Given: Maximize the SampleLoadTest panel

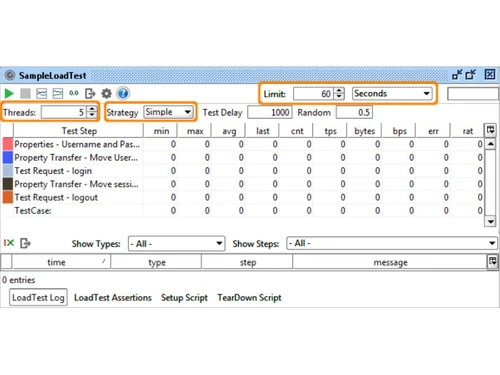Looking at the screenshot, I should 471,75.
